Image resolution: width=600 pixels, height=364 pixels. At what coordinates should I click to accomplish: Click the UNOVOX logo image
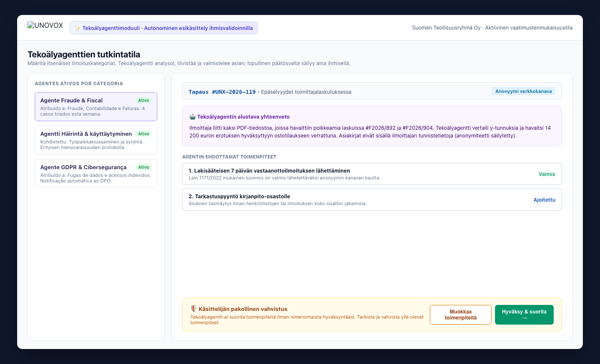coord(46,26)
